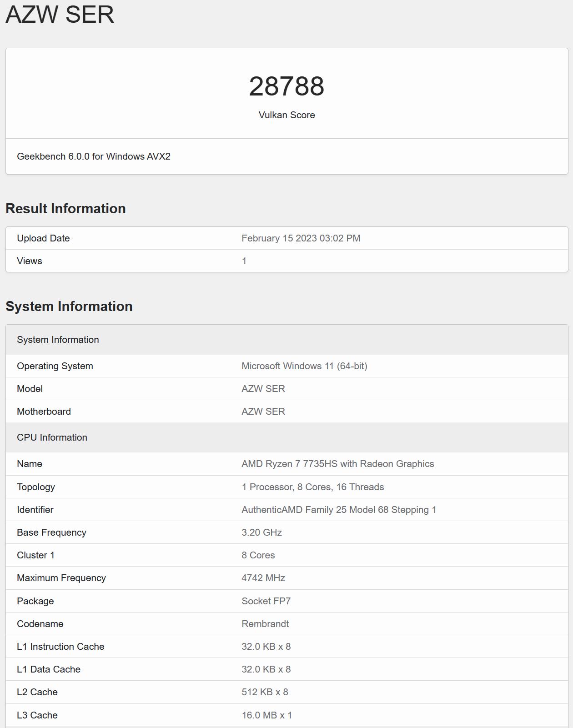Select the 4742 MHz value

[263, 578]
